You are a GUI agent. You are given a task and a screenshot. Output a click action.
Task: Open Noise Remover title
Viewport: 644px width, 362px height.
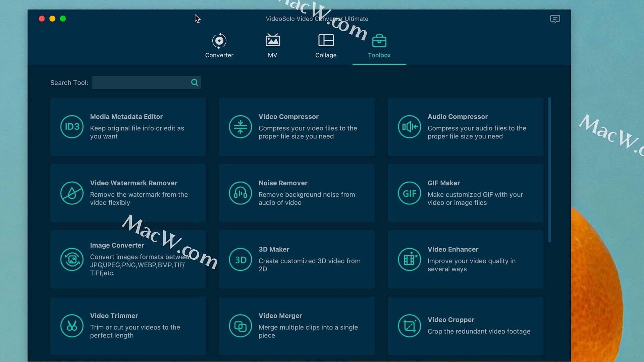pos(283,183)
